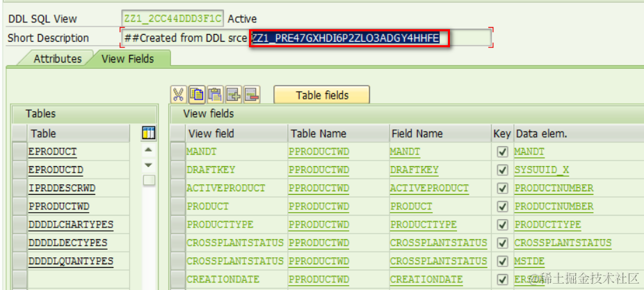Click IPRDDESCRWD in the Tables list
This screenshot has height=290, width=644.
point(62,188)
